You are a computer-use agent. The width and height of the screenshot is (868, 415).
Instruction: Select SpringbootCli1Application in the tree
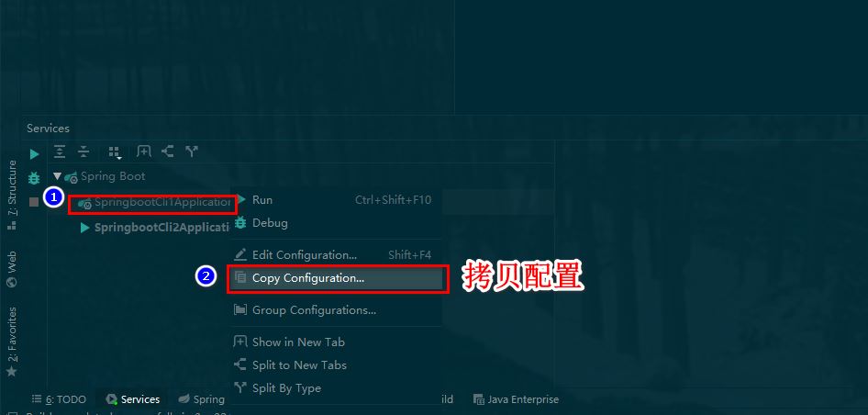tap(154, 203)
